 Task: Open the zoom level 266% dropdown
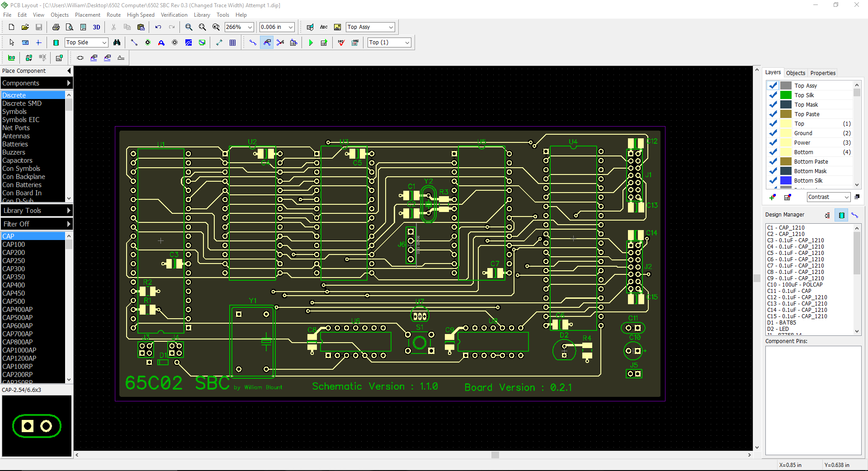(250, 27)
